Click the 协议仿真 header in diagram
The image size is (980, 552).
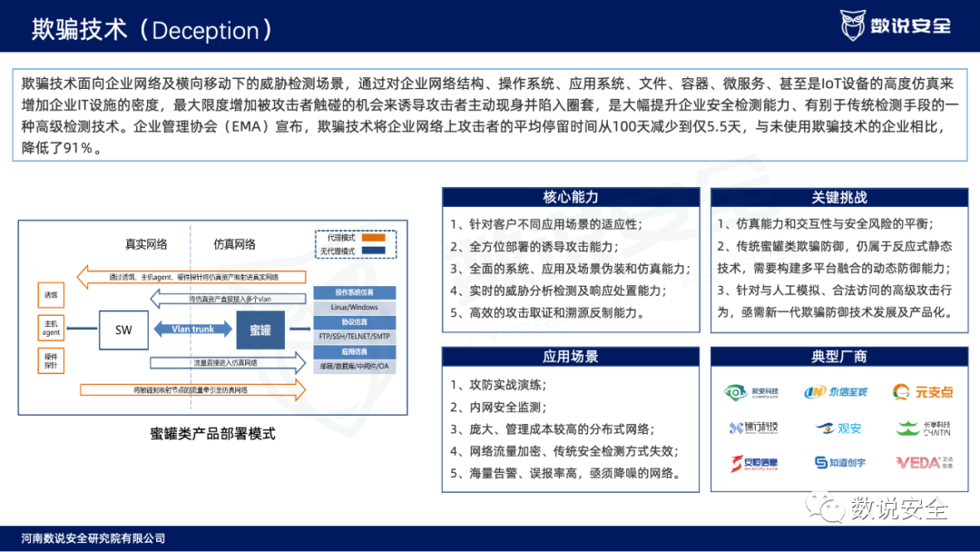[x=355, y=322]
